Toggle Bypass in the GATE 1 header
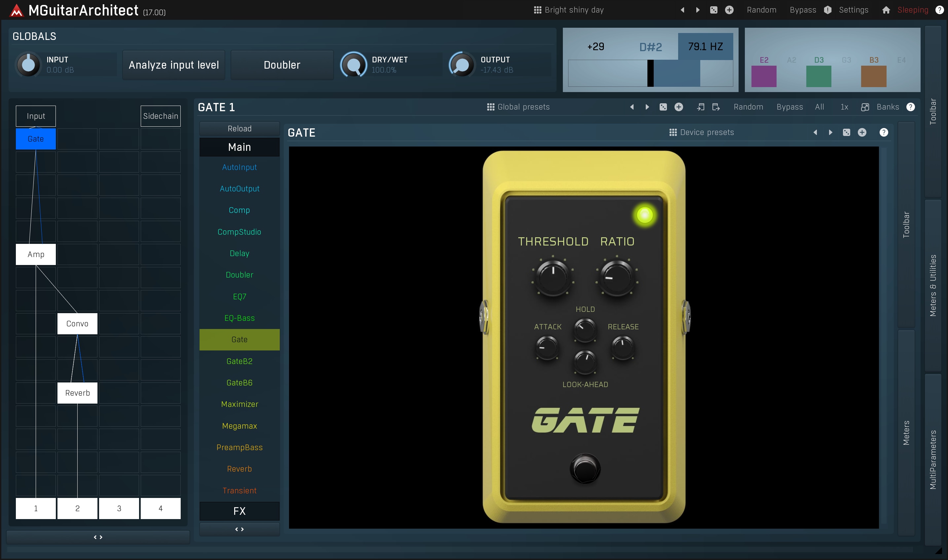This screenshot has height=560, width=948. coord(789,107)
